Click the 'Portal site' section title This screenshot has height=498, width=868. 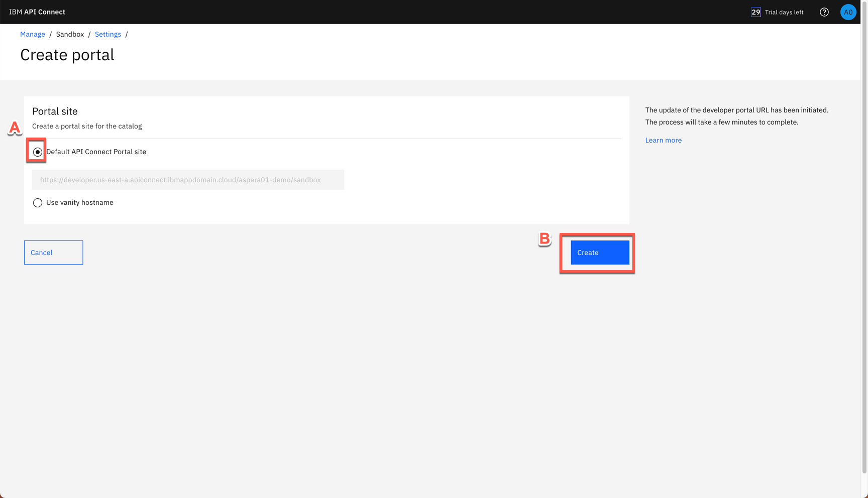pos(55,111)
